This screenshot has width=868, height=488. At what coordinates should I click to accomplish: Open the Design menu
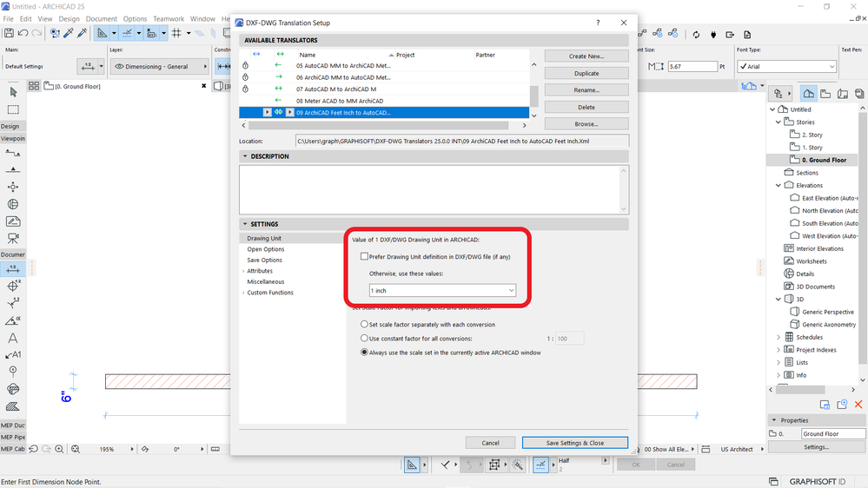point(70,19)
